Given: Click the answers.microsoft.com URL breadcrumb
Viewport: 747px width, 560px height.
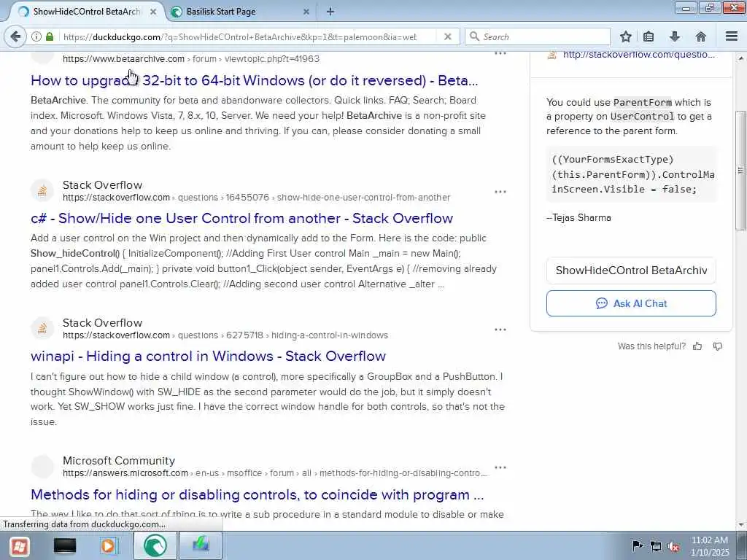Looking at the screenshot, I should [275, 473].
